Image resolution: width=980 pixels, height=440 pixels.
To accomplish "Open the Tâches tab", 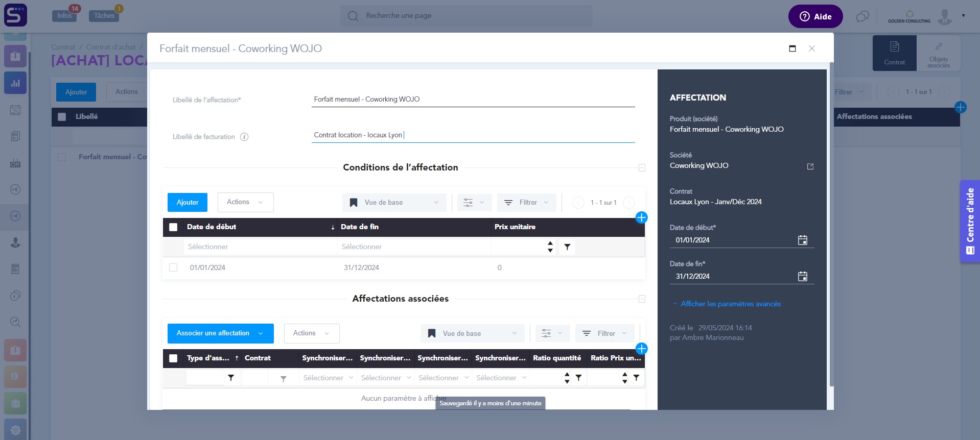I will coord(104,15).
